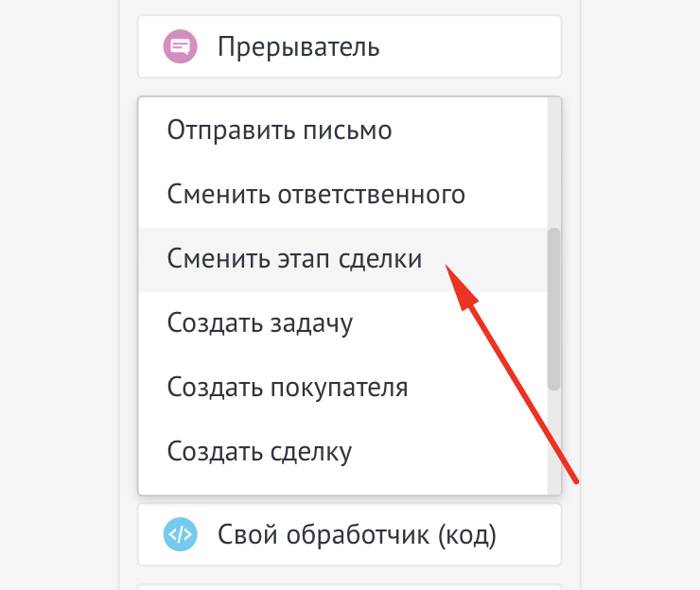The image size is (700, 590).
Task: Choose the change responsible user action
Action: 316,195
